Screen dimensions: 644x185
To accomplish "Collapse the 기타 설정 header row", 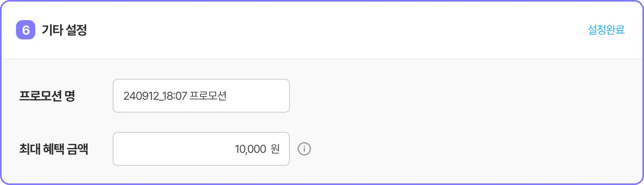I will coord(322,30).
